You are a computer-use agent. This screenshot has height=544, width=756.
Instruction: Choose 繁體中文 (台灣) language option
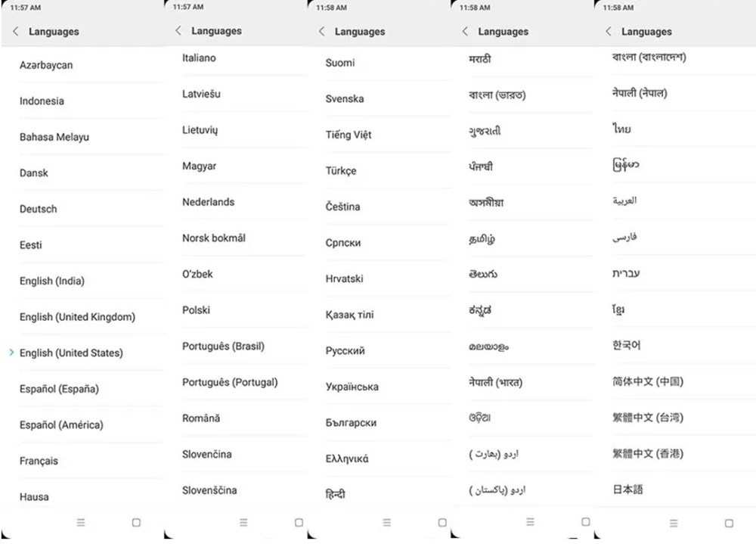647,418
